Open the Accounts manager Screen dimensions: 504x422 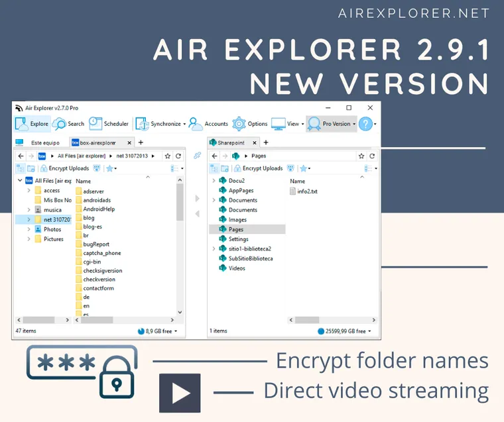pyautogui.click(x=208, y=124)
